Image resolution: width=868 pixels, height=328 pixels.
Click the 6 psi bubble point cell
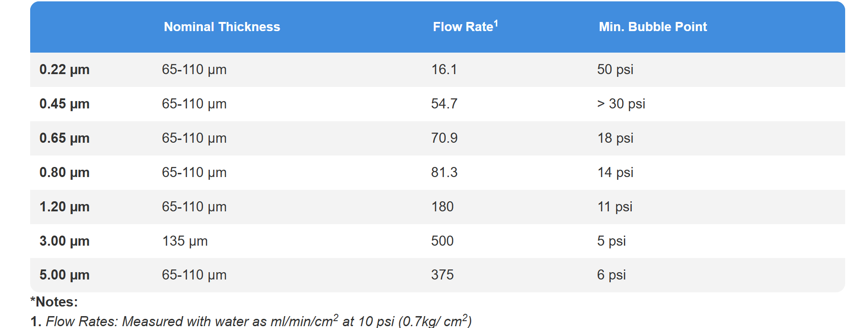(611, 275)
